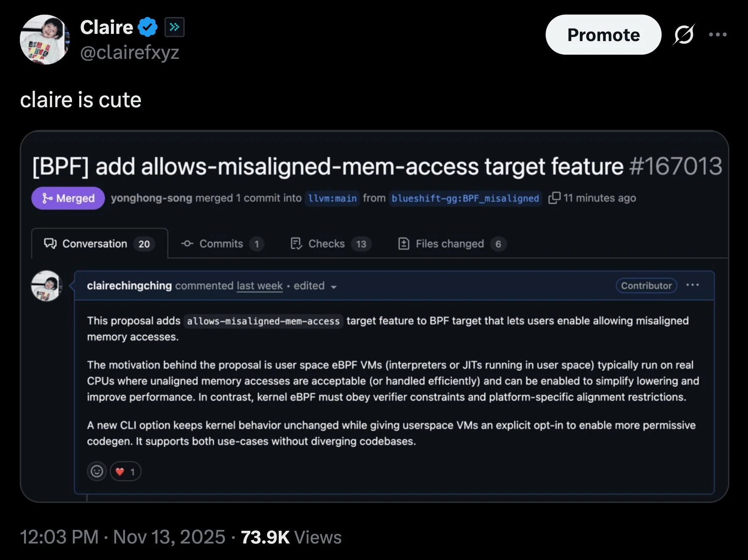Click Claire's profile avatar photo
This screenshot has width=748, height=560.
tap(44, 39)
